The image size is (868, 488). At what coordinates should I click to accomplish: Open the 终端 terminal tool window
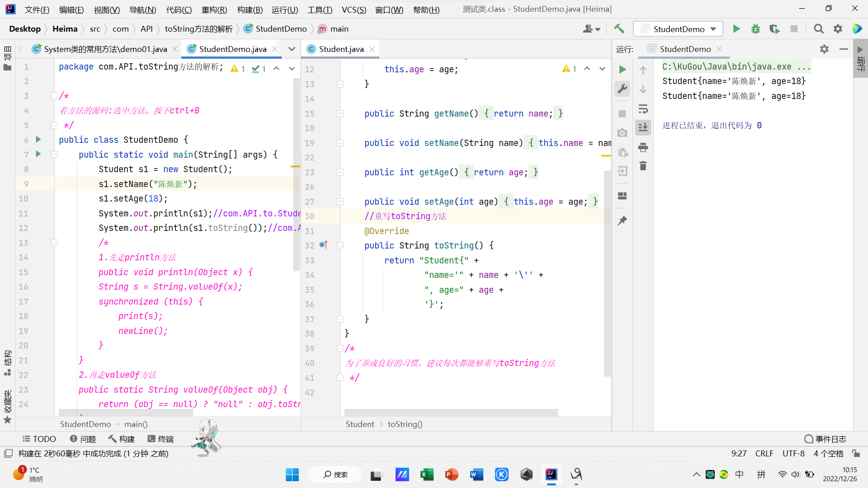tap(160, 439)
